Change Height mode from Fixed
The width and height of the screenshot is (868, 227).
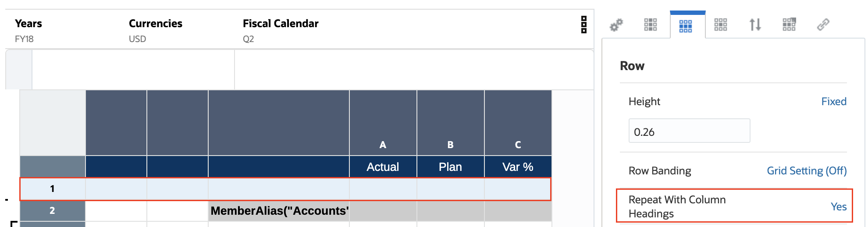click(833, 101)
